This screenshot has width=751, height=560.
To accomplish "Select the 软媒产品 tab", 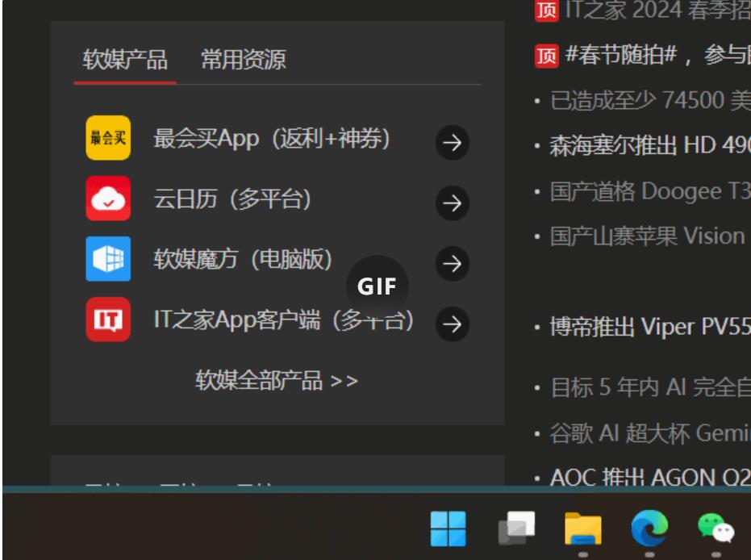I will [125, 59].
